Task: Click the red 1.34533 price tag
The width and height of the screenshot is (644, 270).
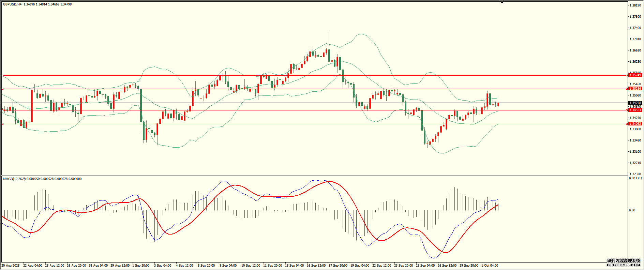Action: coord(635,110)
